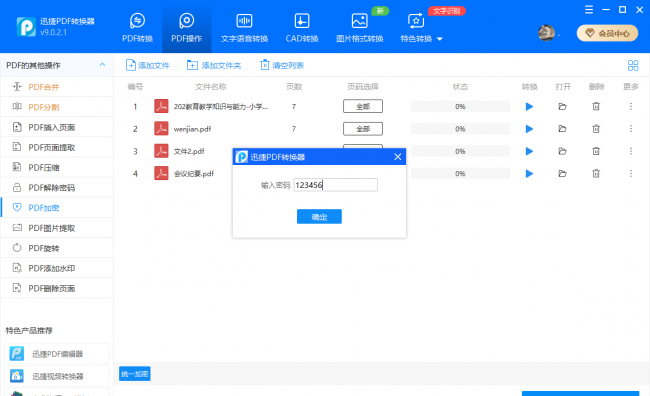This screenshot has width=650, height=396.
Task: Open the CAD转换 tab
Action: click(x=302, y=27)
